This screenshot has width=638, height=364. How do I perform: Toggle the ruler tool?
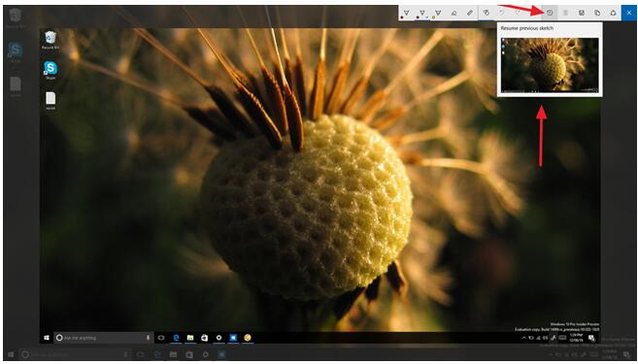pos(470,13)
